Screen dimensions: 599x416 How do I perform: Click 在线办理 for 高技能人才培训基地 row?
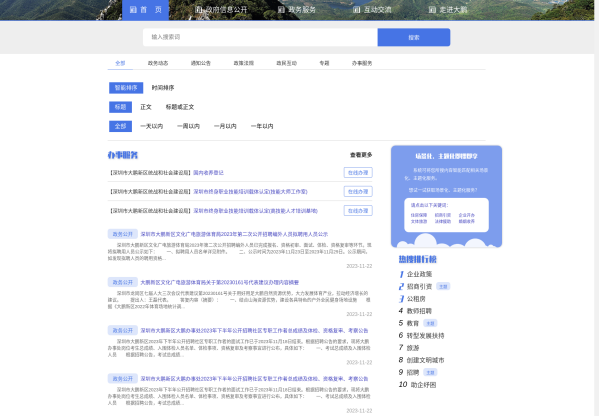pos(358,210)
